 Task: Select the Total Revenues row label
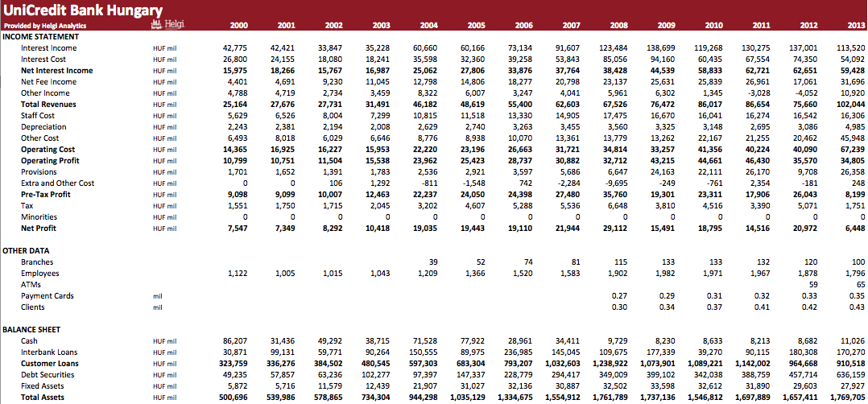click(x=48, y=104)
